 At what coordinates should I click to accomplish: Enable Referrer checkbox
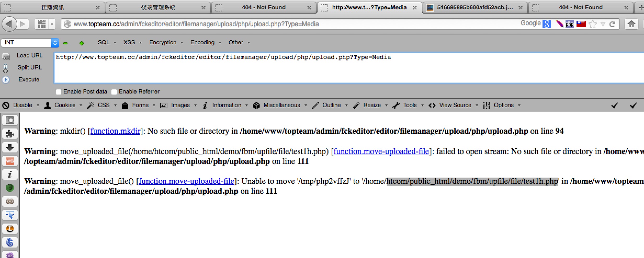click(114, 92)
